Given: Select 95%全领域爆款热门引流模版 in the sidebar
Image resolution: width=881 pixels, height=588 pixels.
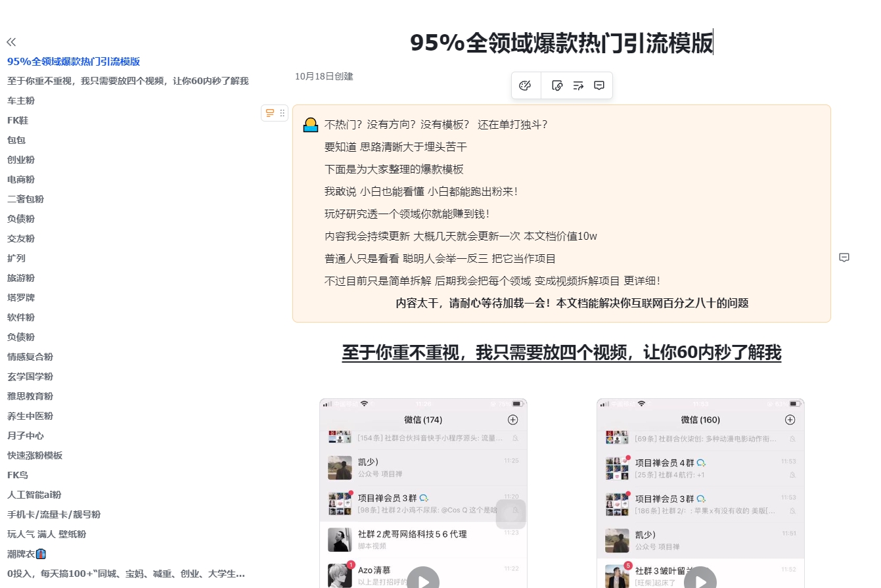Looking at the screenshot, I should pos(74,61).
